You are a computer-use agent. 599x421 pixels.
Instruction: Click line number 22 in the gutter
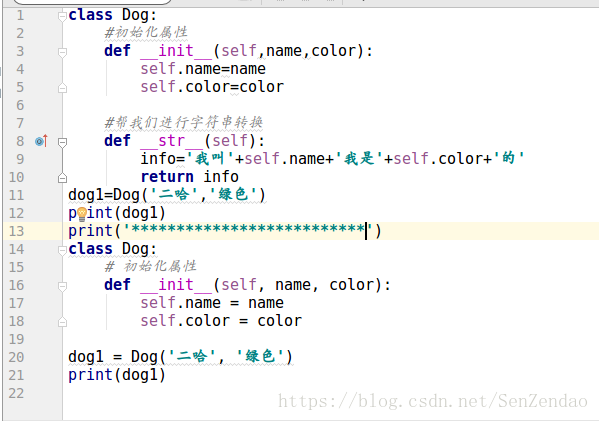[16, 393]
